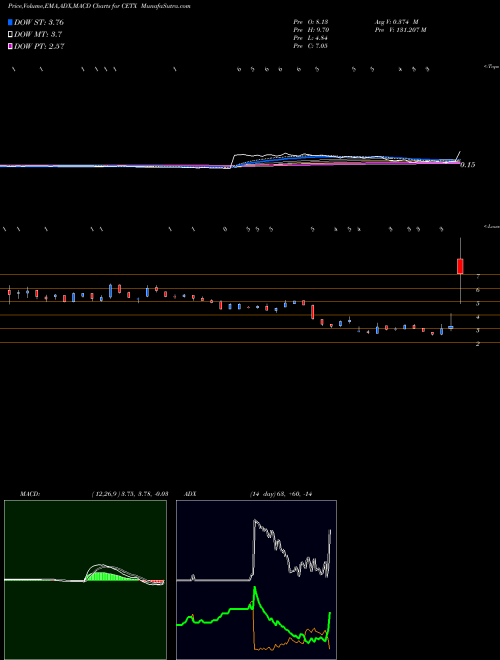Click the ADX values '(14 day) 68, +60, -14'

click(x=281, y=494)
